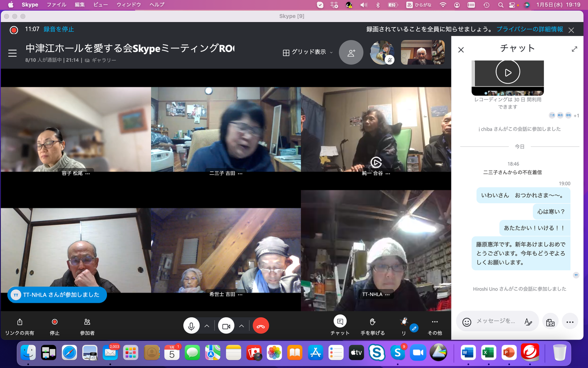Click the TT-NHLA joined notification
Screen dimensions: 588x368
pyautogui.click(x=57, y=295)
